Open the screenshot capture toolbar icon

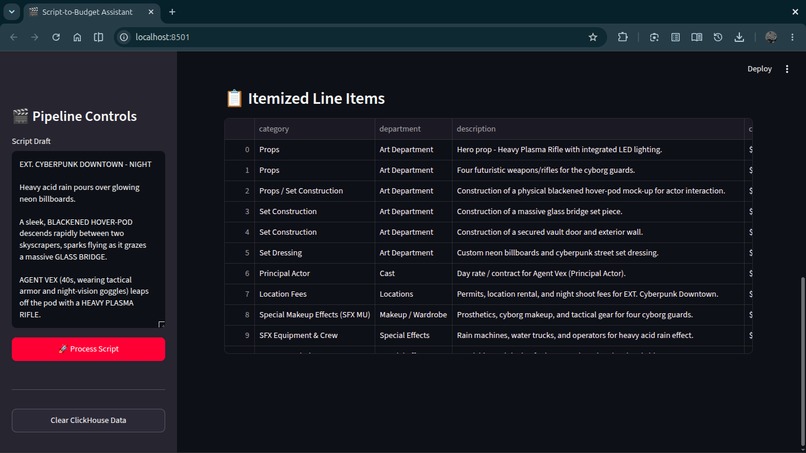coord(654,37)
